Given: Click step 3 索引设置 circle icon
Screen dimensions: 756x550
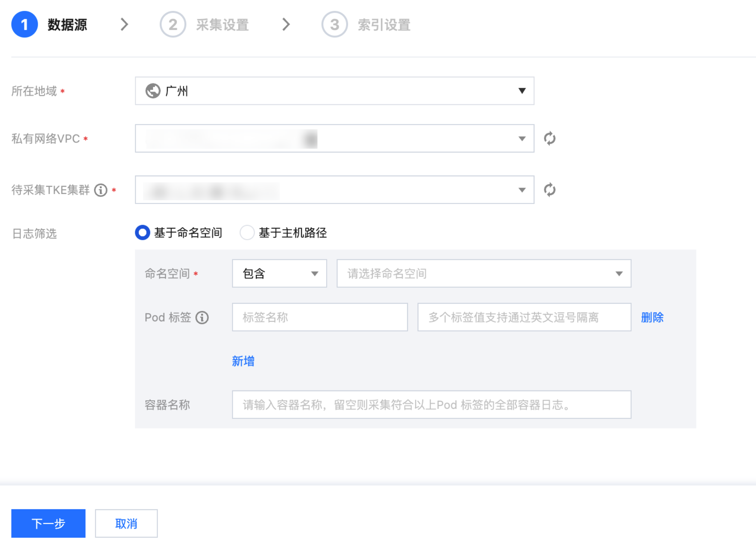Looking at the screenshot, I should click(334, 25).
